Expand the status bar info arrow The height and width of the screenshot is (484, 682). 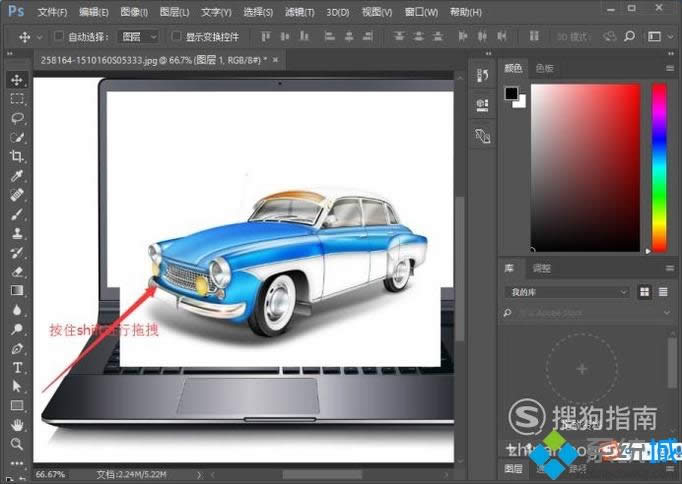[x=199, y=475]
